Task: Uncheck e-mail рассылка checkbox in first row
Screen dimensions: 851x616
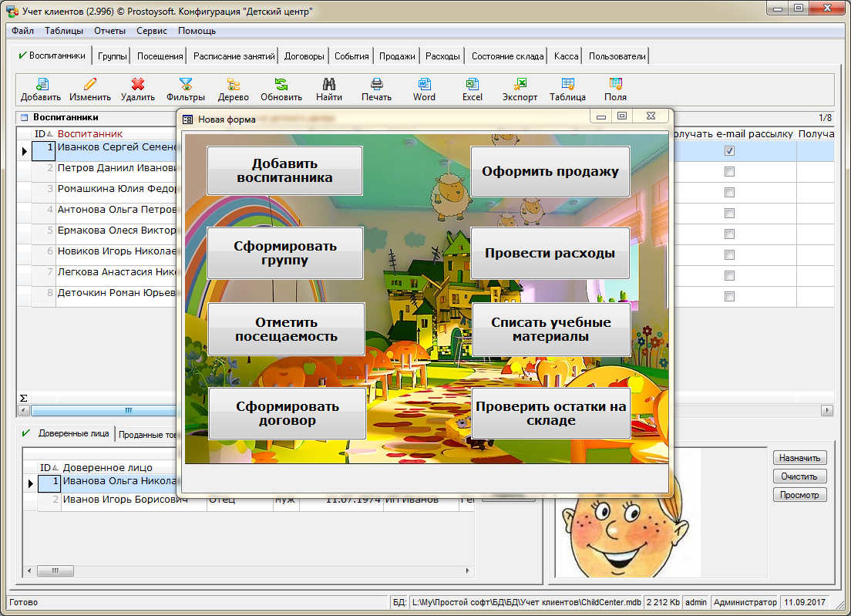Action: (729, 151)
